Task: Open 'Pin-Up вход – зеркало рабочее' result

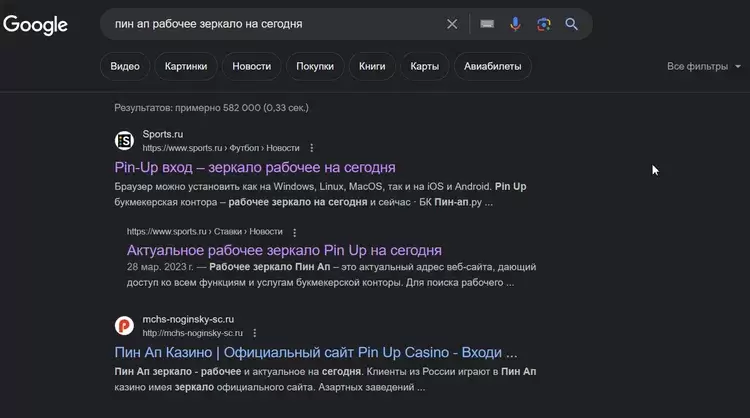Action: pos(255,167)
